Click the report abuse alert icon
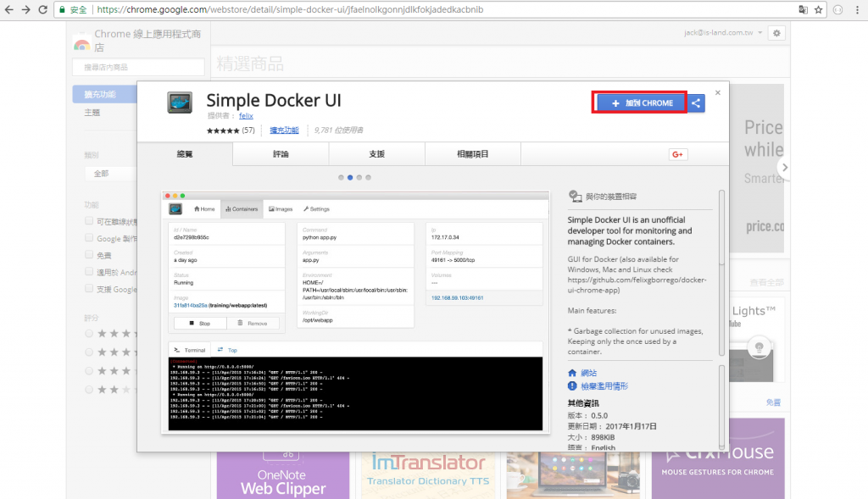The height and width of the screenshot is (499, 868). [x=572, y=386]
